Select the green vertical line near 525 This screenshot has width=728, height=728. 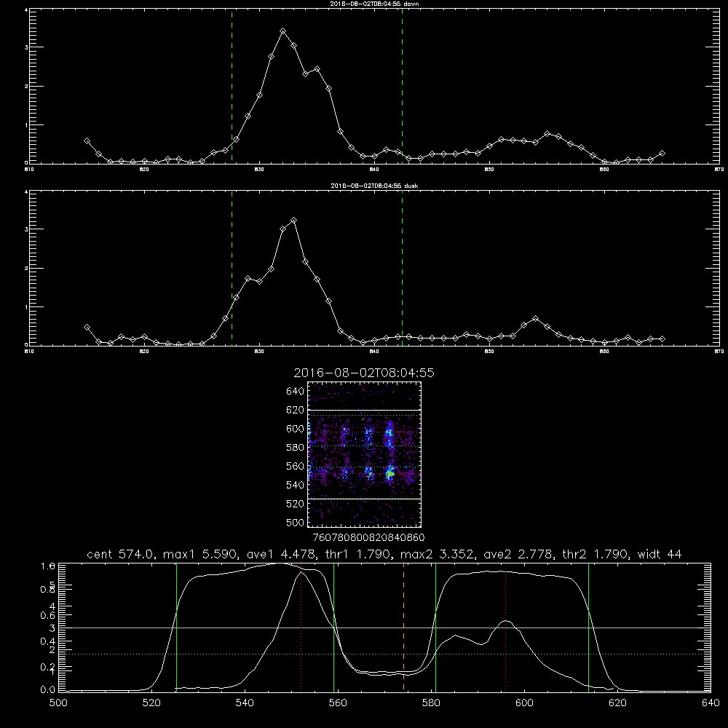coord(176,627)
